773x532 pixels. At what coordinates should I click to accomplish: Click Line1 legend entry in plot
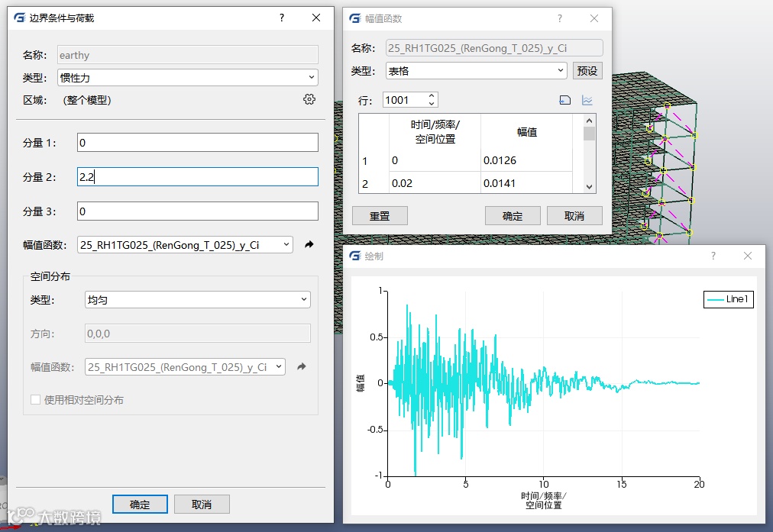729,299
